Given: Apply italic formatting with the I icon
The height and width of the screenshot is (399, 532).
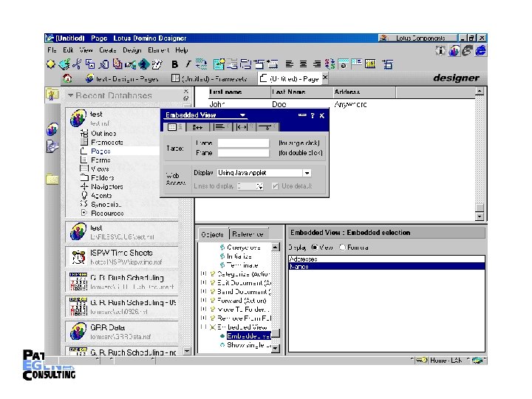Looking at the screenshot, I should [x=188, y=64].
